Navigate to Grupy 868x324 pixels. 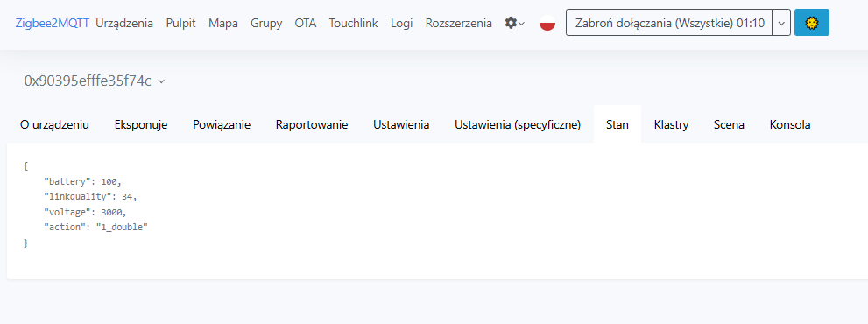tap(266, 24)
